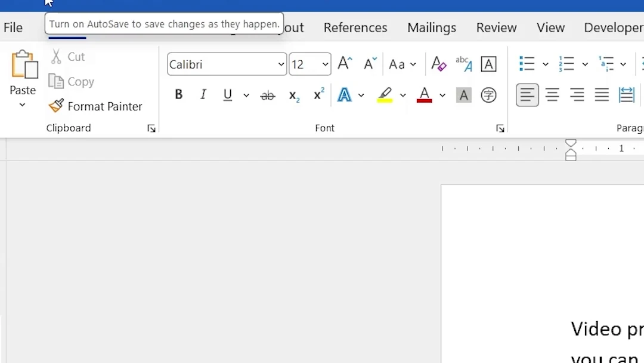This screenshot has height=363, width=644.
Task: Click the font size field showing 12
Action: tap(305, 64)
